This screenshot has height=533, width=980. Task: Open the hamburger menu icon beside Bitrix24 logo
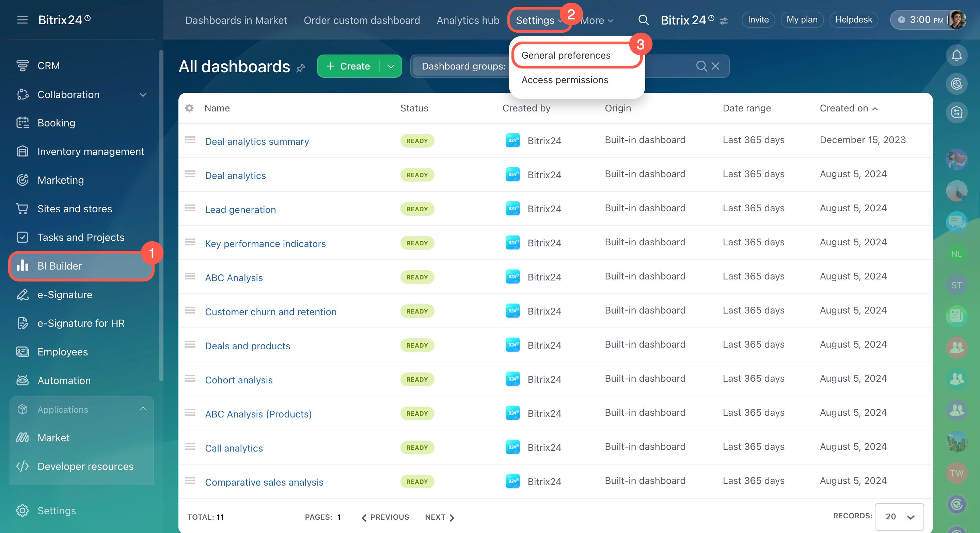point(22,20)
